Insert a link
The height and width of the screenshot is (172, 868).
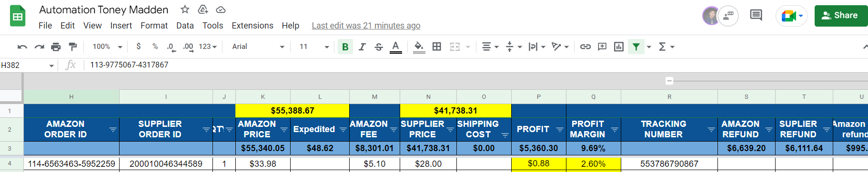(585, 47)
